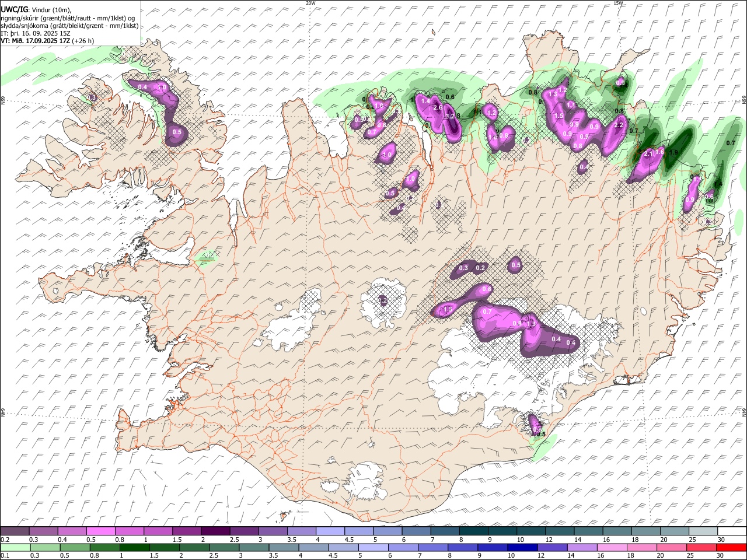The height and width of the screenshot is (560, 747).
Task: Click the '3.2' precipitation value on the map
Action: [450, 117]
